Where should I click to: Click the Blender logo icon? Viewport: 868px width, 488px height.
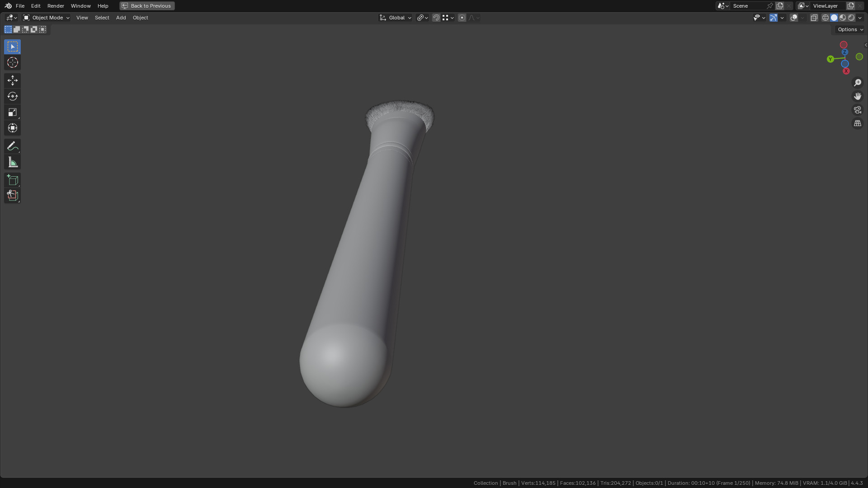pyautogui.click(x=8, y=6)
